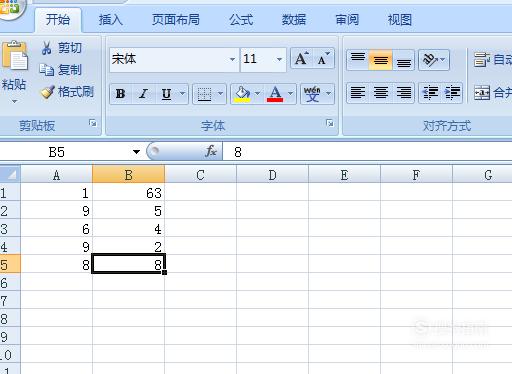This screenshot has width=512, height=374.
Task: Switch to the 页面布局 tab
Action: (176, 20)
